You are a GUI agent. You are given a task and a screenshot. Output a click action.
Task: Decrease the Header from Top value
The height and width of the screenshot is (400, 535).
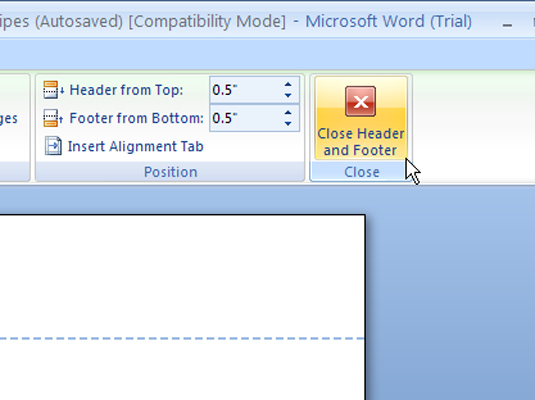click(288, 96)
